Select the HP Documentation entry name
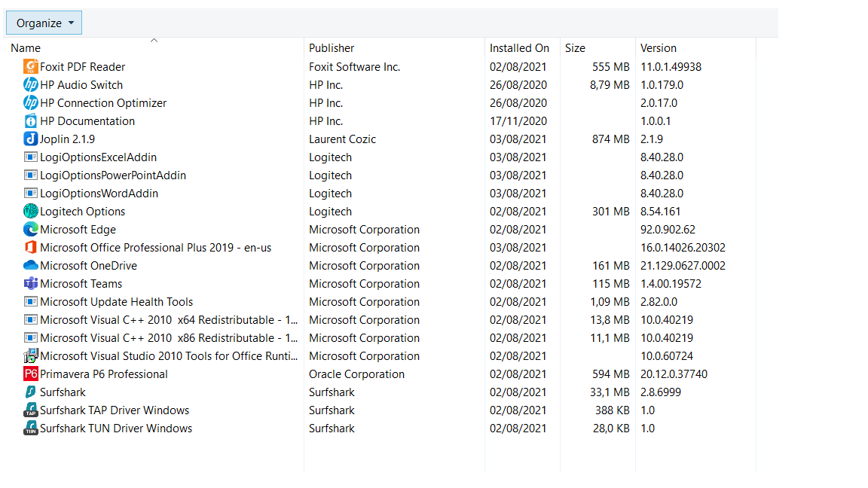Viewport: 868px width, 488px height. (x=87, y=121)
